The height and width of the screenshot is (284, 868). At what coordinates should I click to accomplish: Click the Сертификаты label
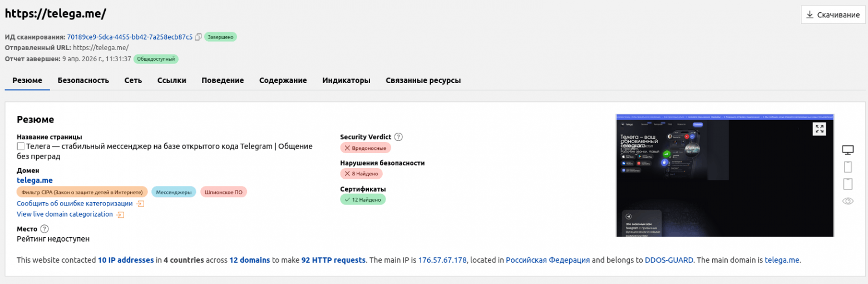(363, 189)
